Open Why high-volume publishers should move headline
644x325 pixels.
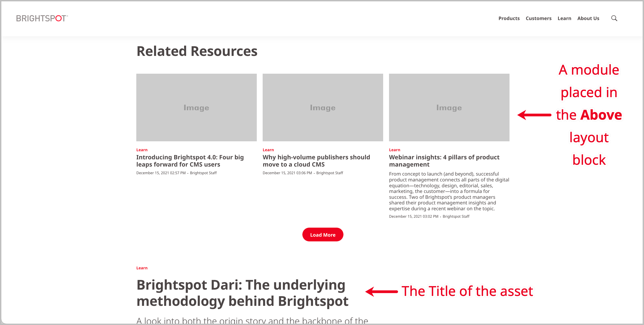[316, 161]
